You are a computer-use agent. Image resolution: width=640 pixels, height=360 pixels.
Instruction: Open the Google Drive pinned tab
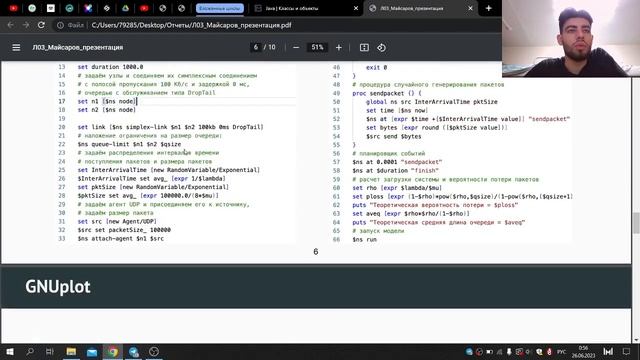(125, 8)
